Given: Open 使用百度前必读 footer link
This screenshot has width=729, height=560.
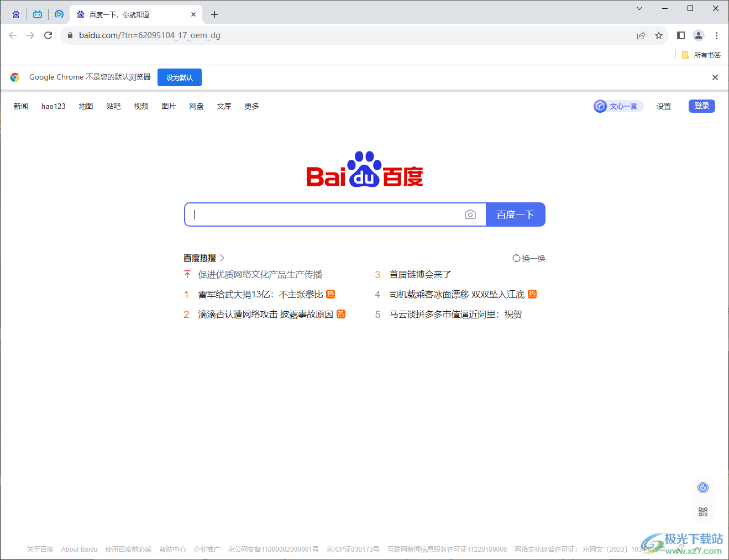Looking at the screenshot, I should [128, 549].
